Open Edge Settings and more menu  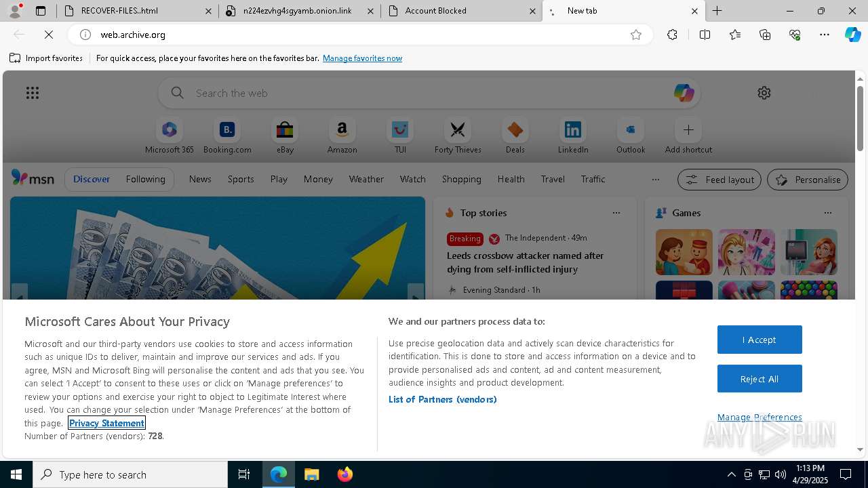coord(825,35)
